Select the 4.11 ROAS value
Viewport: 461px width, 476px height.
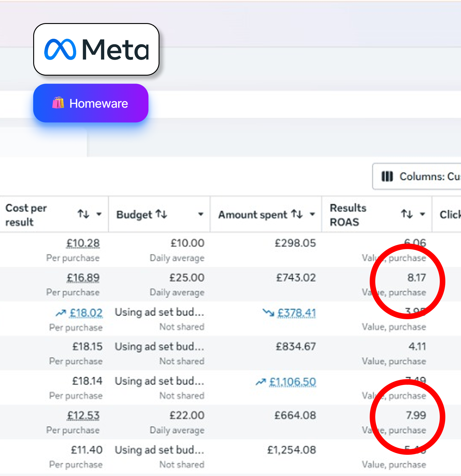coord(417,347)
